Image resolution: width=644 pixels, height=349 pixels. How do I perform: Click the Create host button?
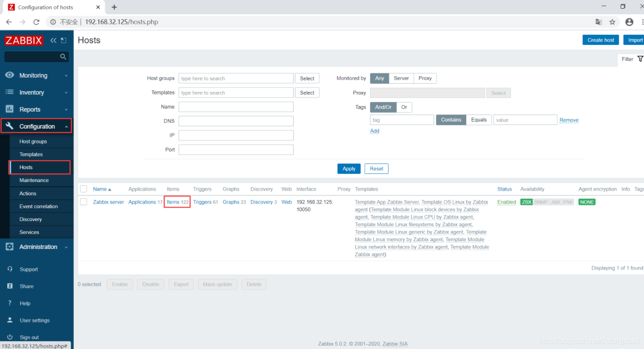(601, 40)
